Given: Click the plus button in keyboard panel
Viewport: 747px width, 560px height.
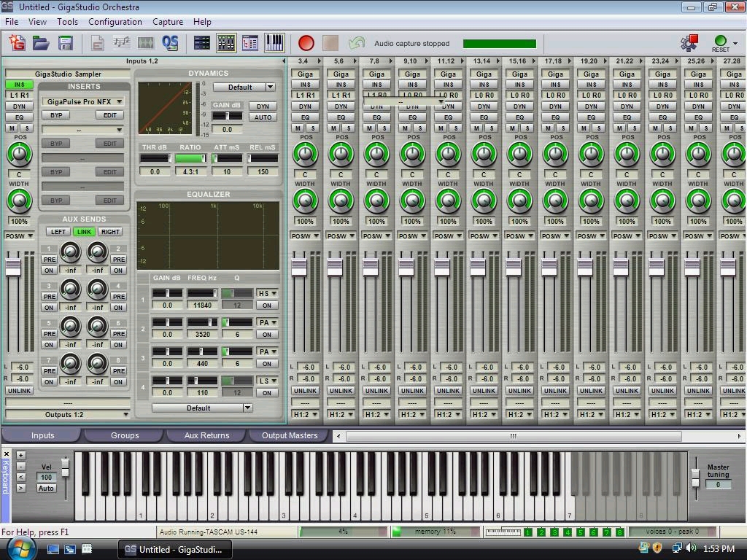Looking at the screenshot, I should [21, 455].
